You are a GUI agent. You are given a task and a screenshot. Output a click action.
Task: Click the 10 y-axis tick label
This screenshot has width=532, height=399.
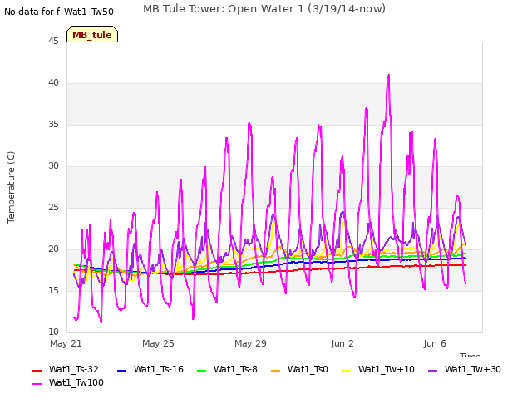pos(53,332)
